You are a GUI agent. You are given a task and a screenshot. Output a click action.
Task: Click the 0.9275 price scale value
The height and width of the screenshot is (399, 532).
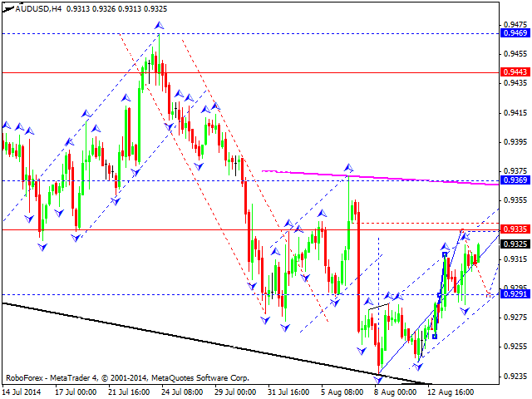(x=515, y=318)
